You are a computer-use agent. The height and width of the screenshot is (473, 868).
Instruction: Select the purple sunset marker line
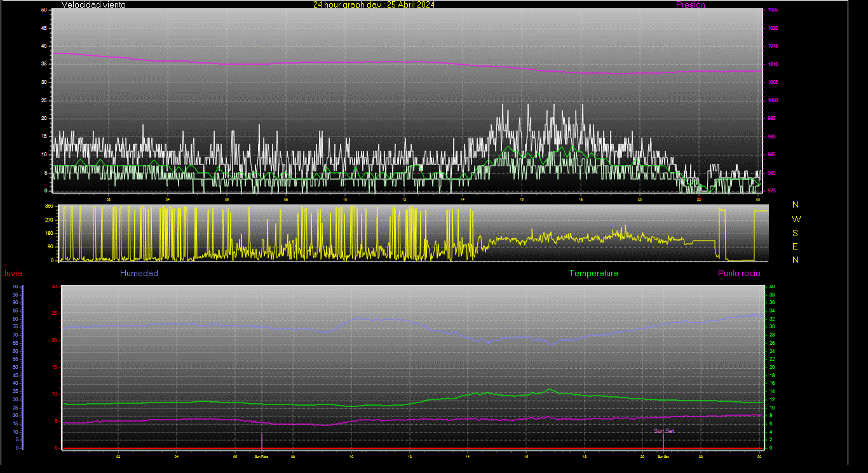[x=663, y=441]
